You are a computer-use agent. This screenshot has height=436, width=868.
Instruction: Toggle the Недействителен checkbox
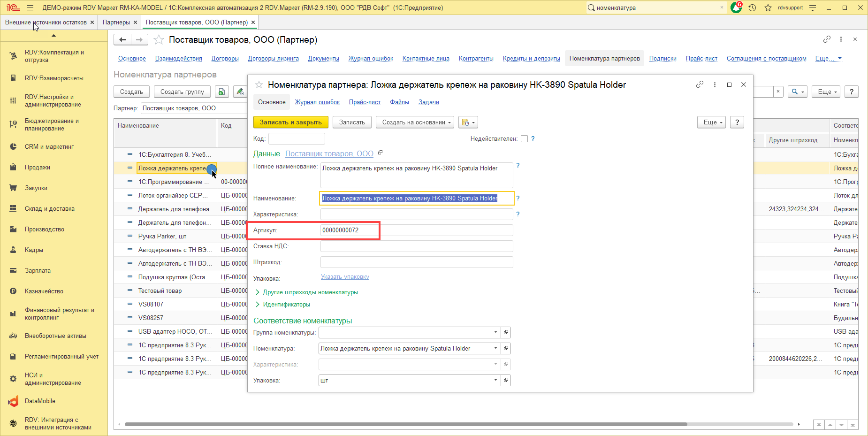coord(525,139)
